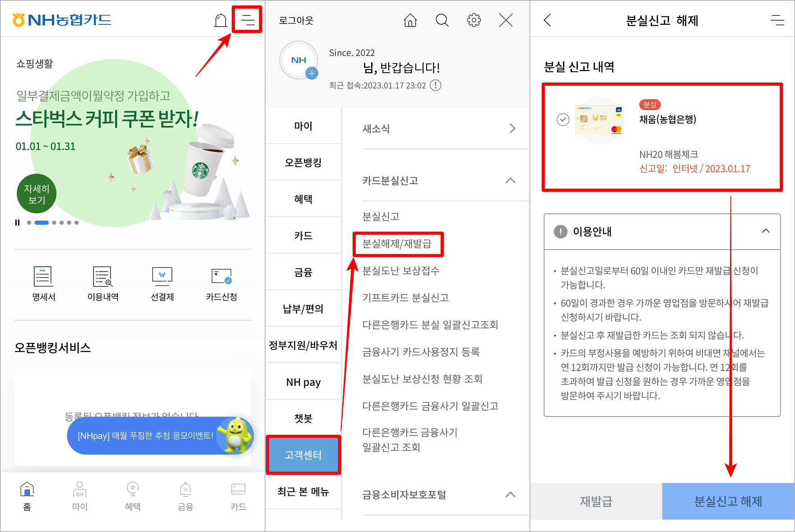Switch to the 고객센터 menu tab
Image resolution: width=795 pixels, height=532 pixels.
pos(303,455)
